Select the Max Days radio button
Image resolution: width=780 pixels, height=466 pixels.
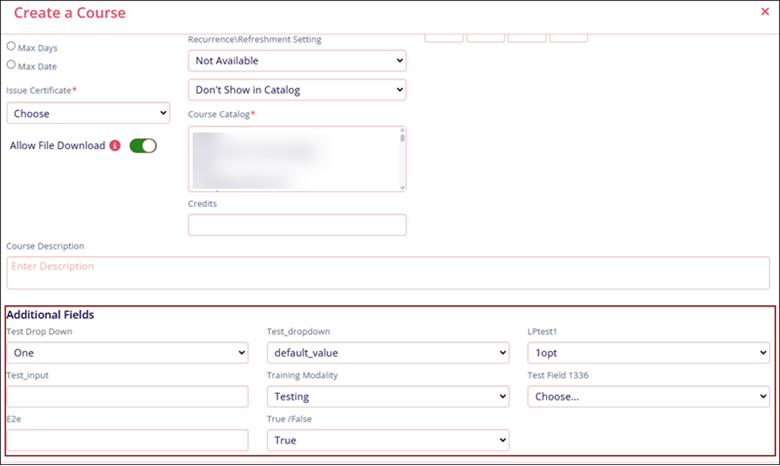click(12, 47)
